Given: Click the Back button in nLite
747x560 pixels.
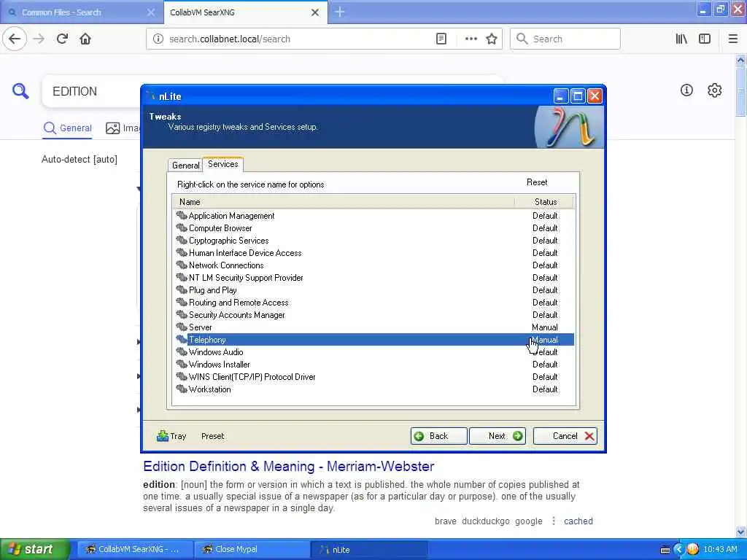Looking at the screenshot, I should [438, 436].
